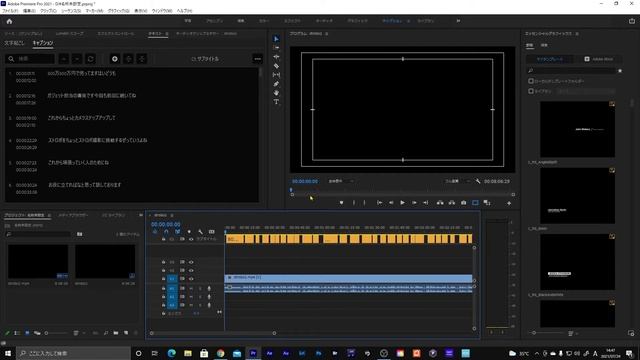
Task: Click the replace icon in Text panel
Action: 90,59
